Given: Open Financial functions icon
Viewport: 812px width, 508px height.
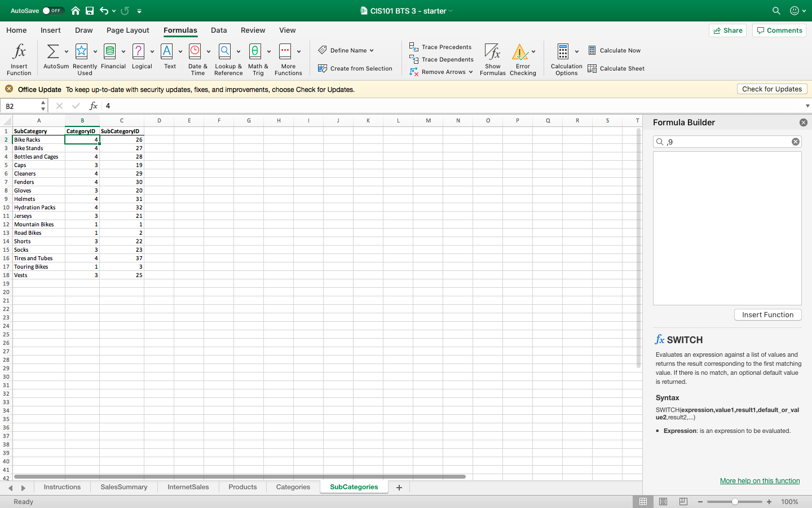Looking at the screenshot, I should tap(110, 51).
